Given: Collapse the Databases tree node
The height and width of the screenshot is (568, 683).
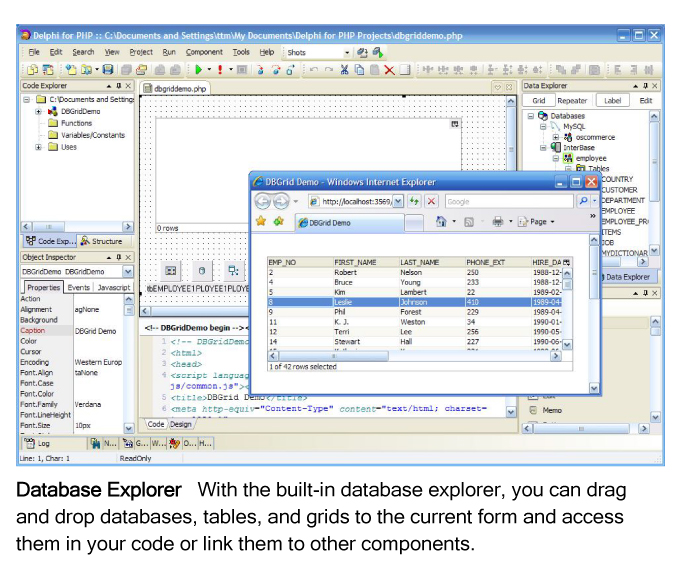Looking at the screenshot, I should pos(531,116).
